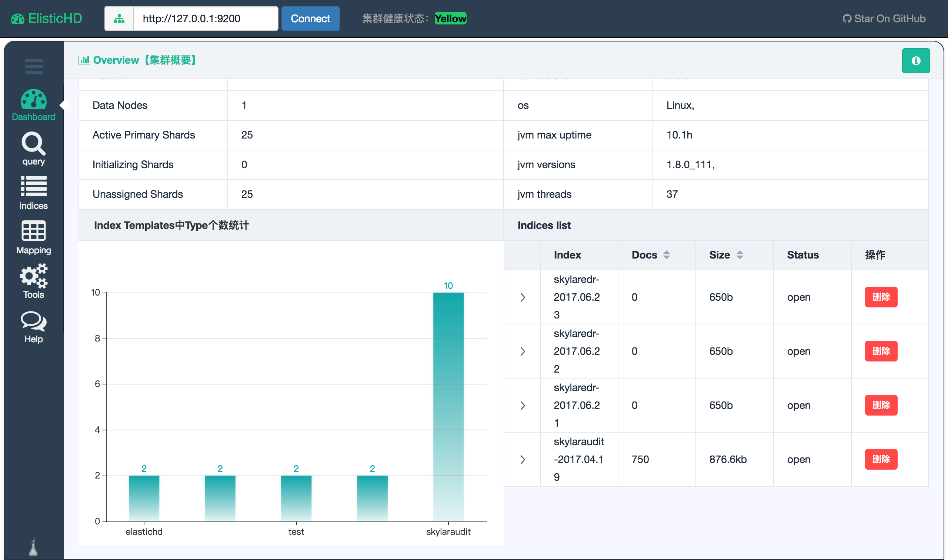Click the os value Linux

tap(680, 105)
